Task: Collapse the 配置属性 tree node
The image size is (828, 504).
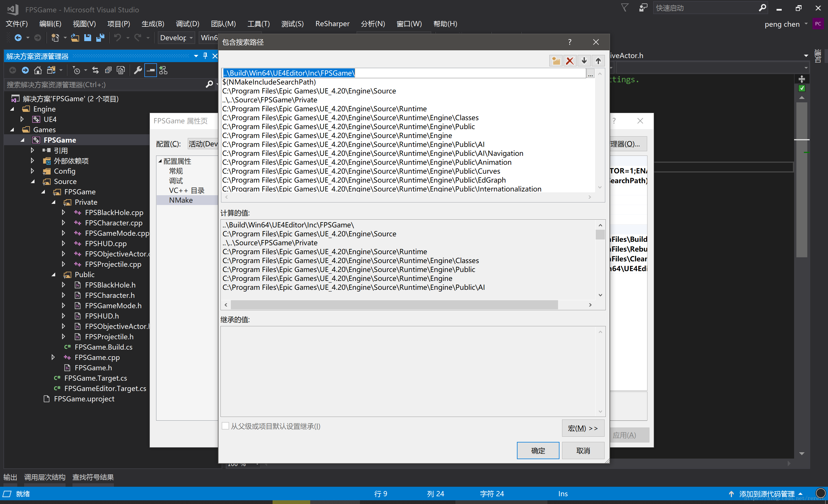Action: tap(160, 161)
